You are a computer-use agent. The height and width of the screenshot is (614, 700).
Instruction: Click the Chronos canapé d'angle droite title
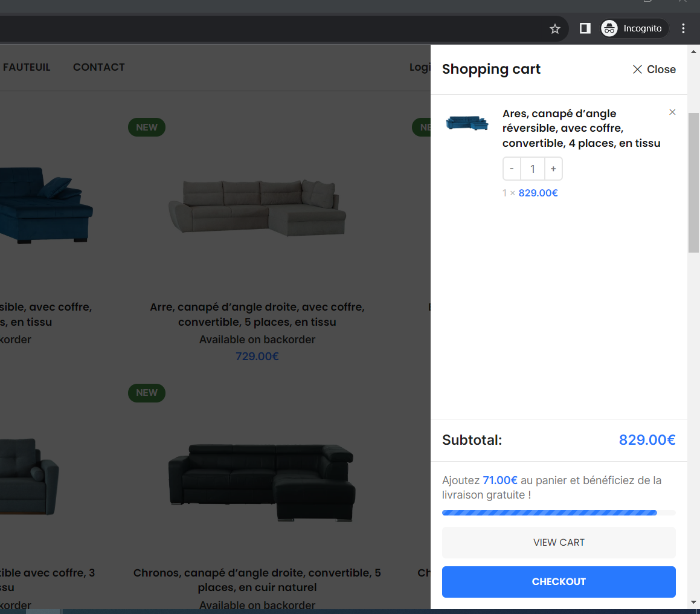(x=257, y=580)
